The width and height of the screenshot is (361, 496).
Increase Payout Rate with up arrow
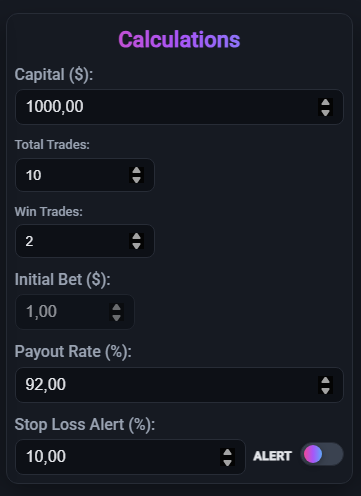[x=325, y=381]
